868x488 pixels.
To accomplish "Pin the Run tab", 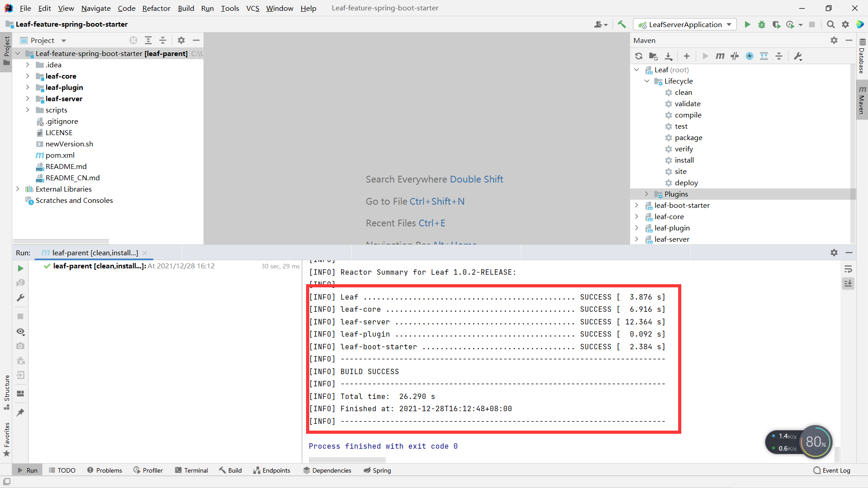I will click(x=20, y=412).
